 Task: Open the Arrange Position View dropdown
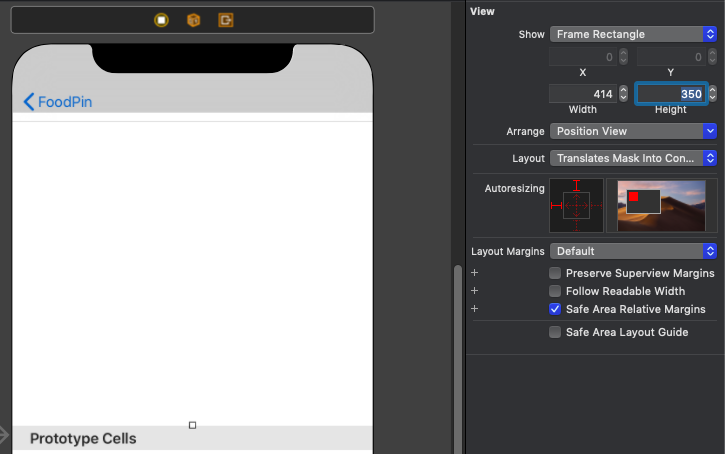pos(633,131)
